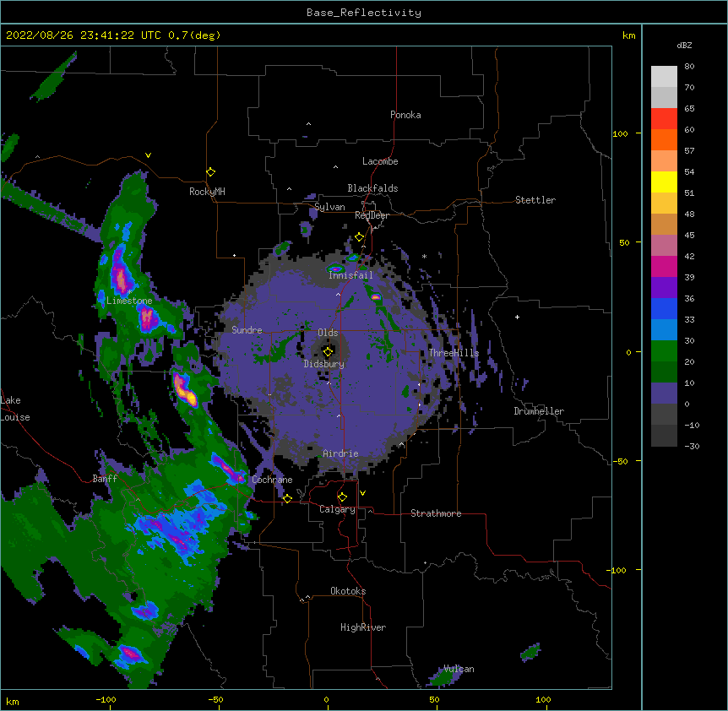Click the Airdrie city label
This screenshot has height=711, width=728.
pos(341,453)
